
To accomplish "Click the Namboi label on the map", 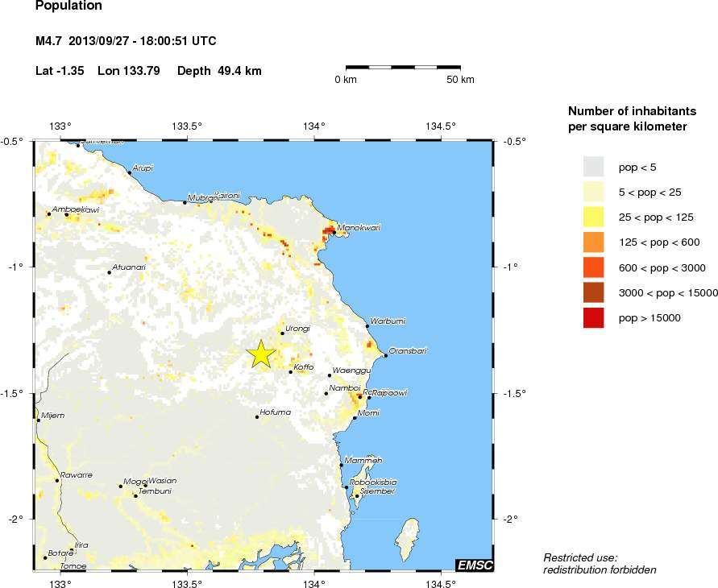I will pos(345,388).
